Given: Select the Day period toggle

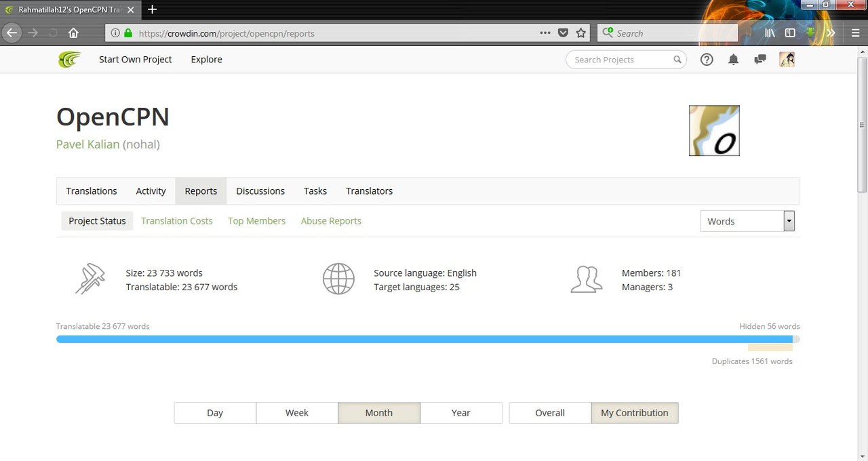Looking at the screenshot, I should [x=215, y=413].
